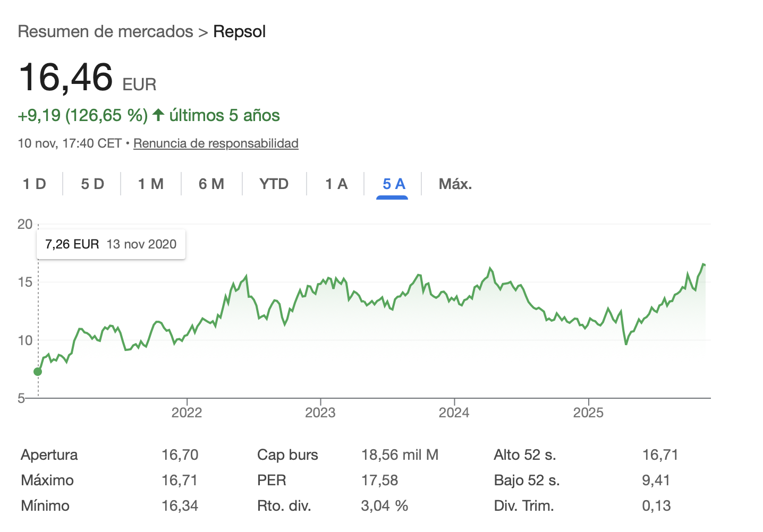763x532 pixels.
Task: Click the Rto. div. value 3,04 %
Action: [384, 506]
